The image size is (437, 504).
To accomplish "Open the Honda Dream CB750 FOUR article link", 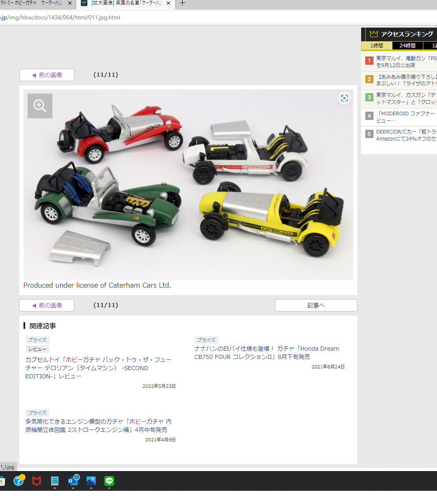I will pyautogui.click(x=267, y=353).
